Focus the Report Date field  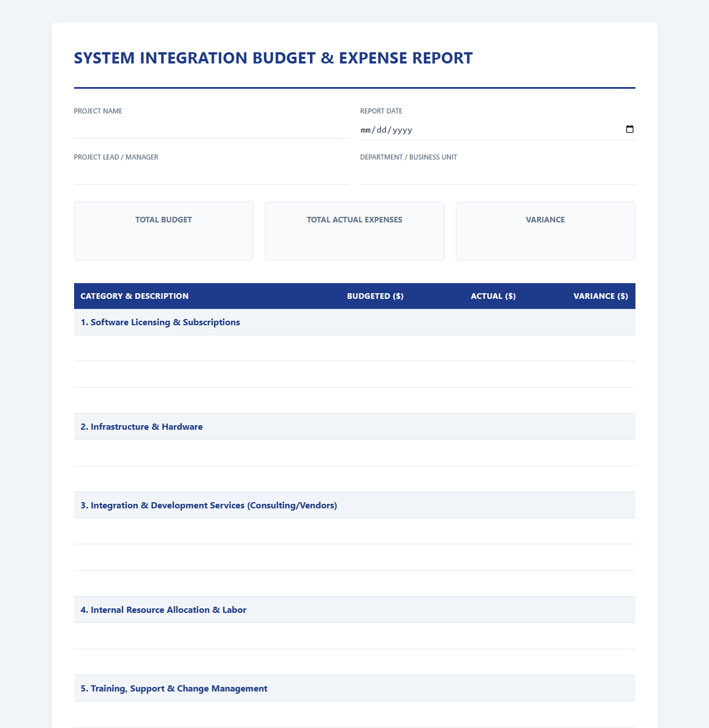(x=497, y=130)
